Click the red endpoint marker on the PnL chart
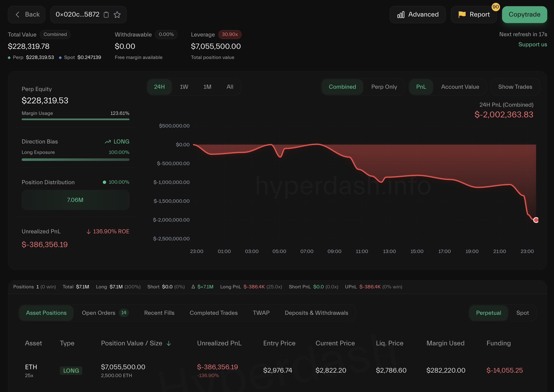554x392 pixels. (536, 220)
